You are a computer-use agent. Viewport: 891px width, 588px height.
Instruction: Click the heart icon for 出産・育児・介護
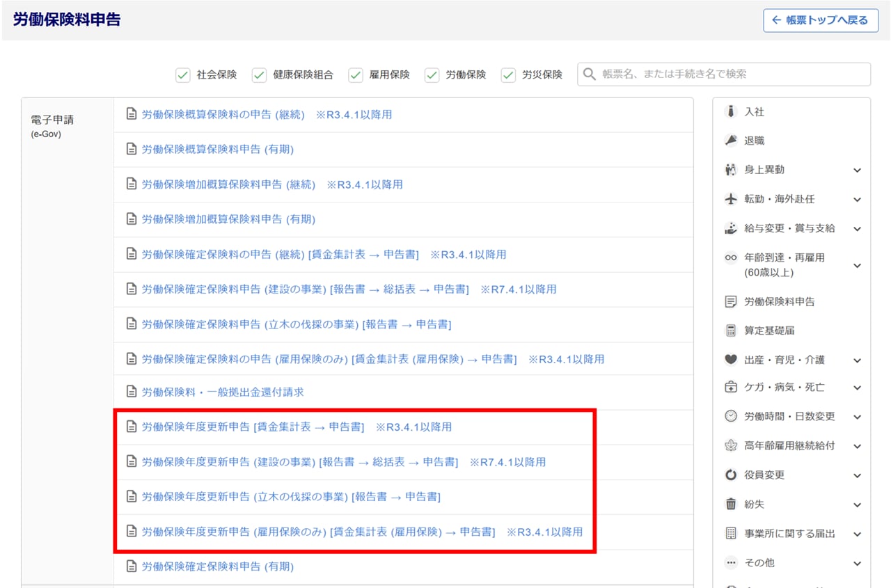[730, 360]
